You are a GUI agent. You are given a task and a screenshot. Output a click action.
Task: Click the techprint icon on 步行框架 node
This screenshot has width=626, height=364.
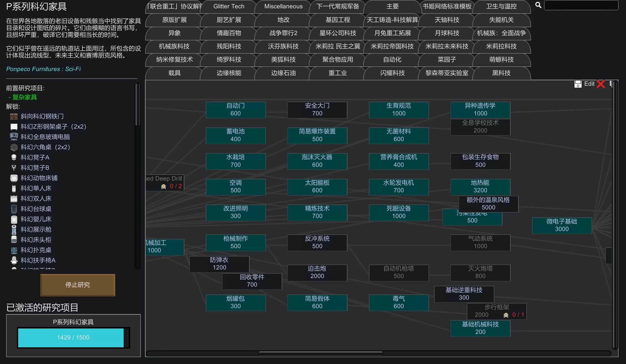click(x=506, y=315)
